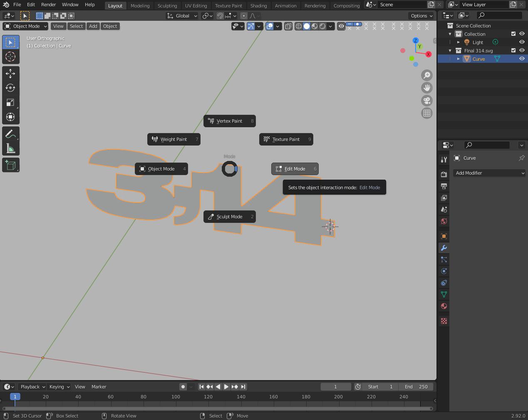This screenshot has height=420, width=528.
Task: Choose Texture Paint in the pie menu
Action: (286, 139)
